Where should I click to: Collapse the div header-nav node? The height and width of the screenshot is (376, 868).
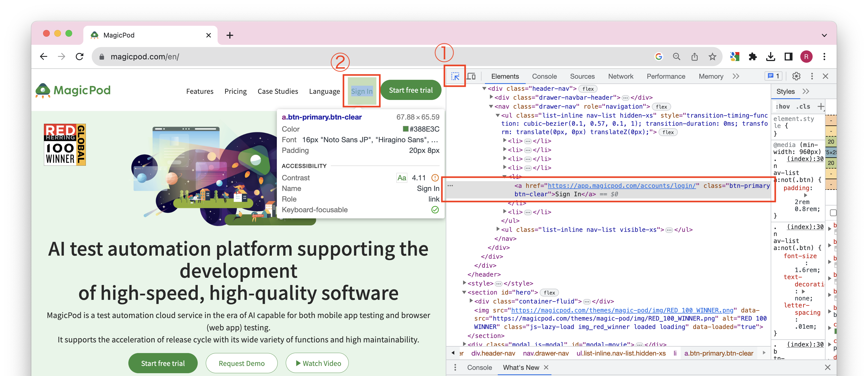click(484, 88)
